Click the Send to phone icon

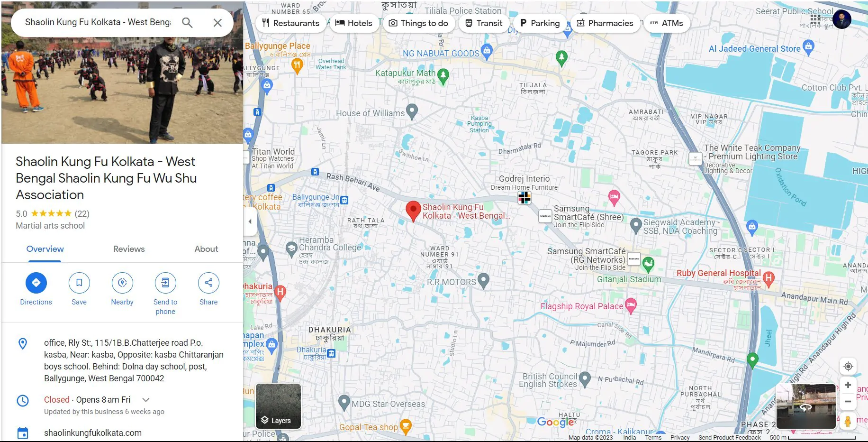coord(165,283)
